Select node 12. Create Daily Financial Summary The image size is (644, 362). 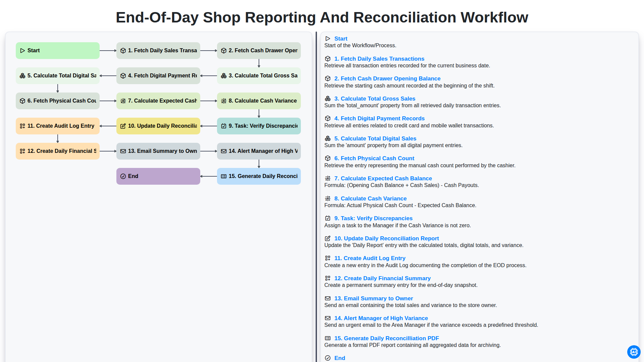(x=58, y=151)
